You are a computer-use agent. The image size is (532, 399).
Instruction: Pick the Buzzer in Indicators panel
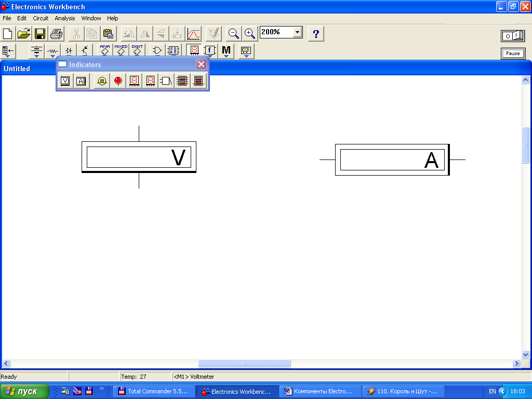(x=166, y=81)
